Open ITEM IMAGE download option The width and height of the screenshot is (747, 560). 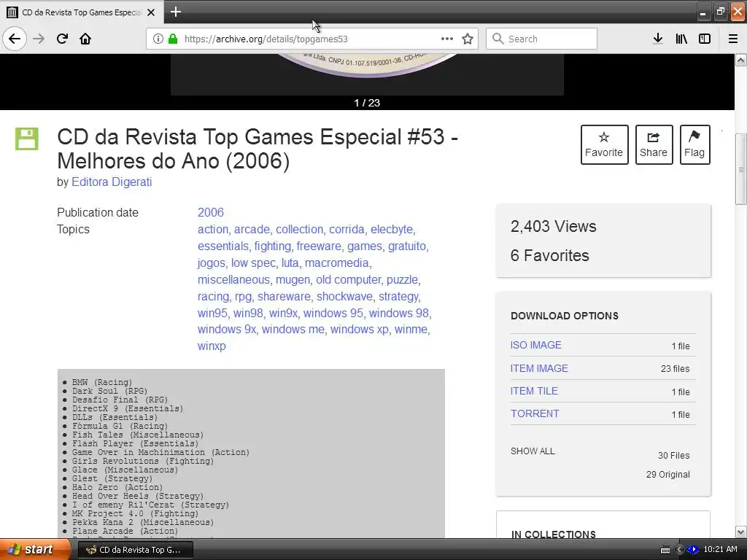point(539,368)
